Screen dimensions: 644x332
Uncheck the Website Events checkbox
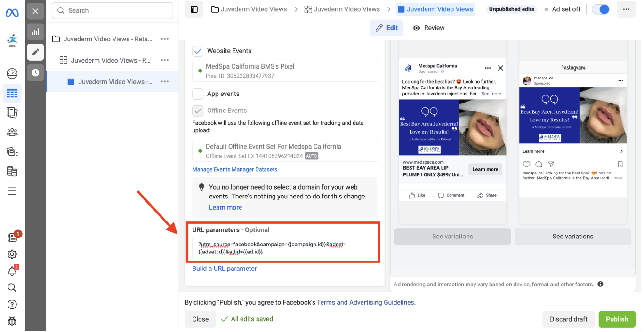(198, 51)
